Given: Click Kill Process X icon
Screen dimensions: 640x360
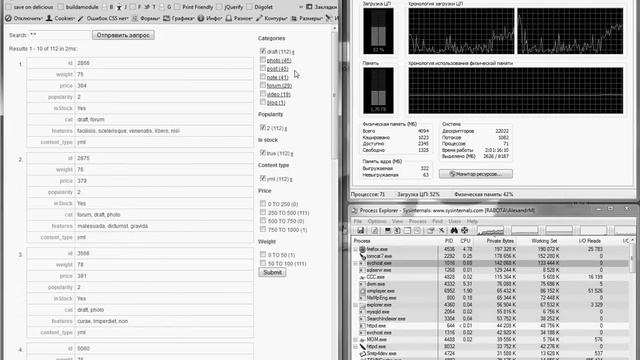Looking at the screenshot, I should pyautogui.click(x=442, y=231).
